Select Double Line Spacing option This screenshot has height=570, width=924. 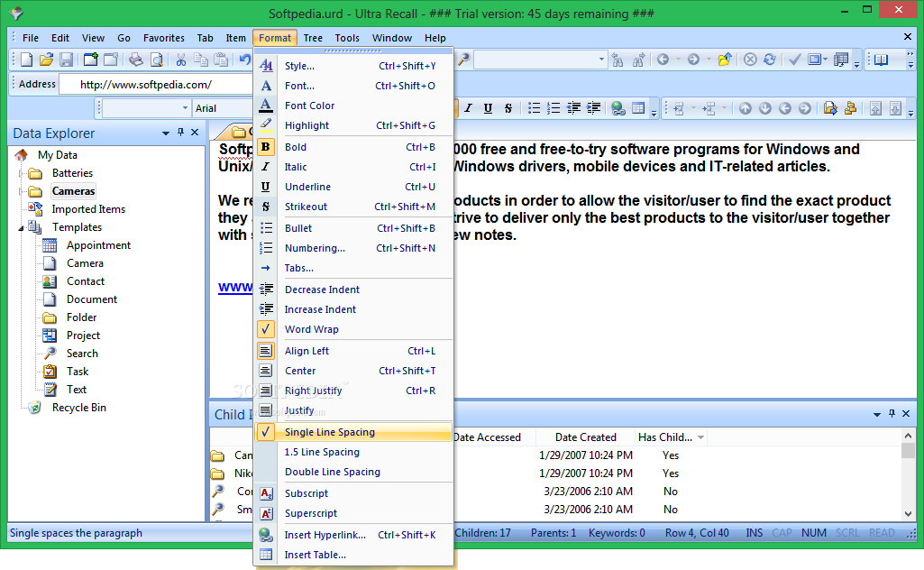coord(354,472)
